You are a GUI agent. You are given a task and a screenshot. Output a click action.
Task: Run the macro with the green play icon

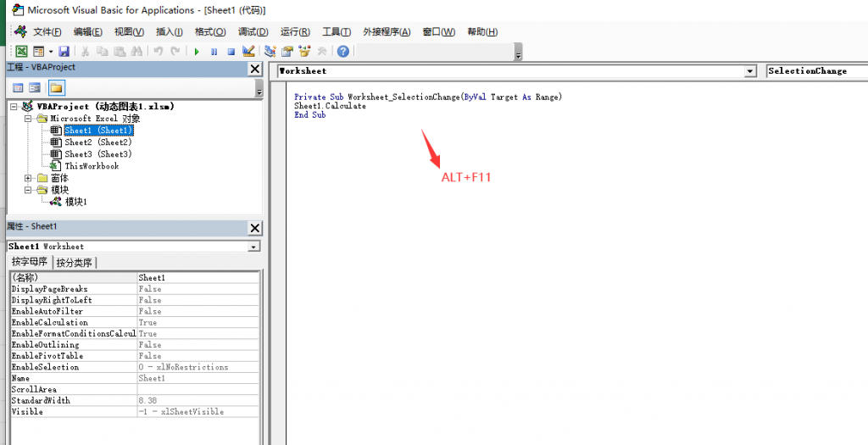[197, 51]
